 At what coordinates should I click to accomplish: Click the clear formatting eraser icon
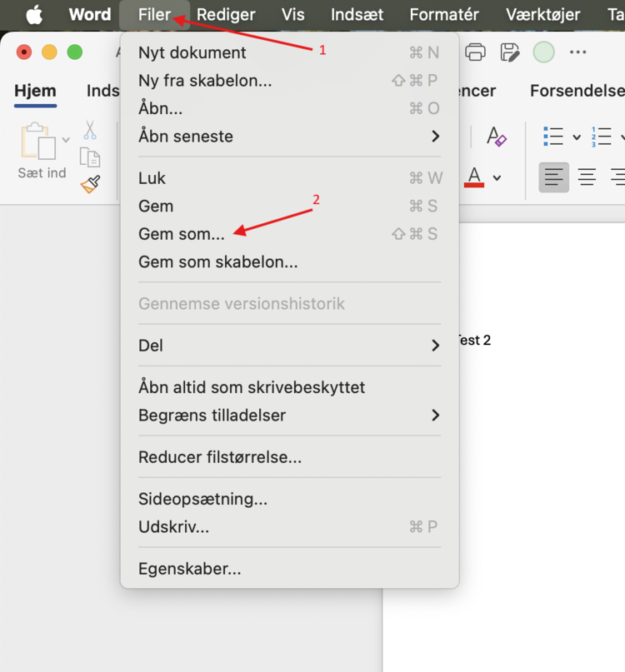tap(497, 137)
